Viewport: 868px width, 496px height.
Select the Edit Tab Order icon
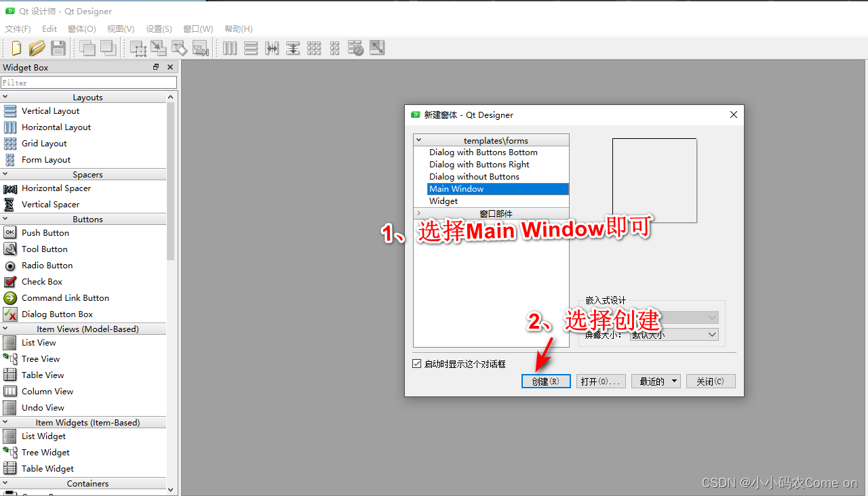point(200,48)
